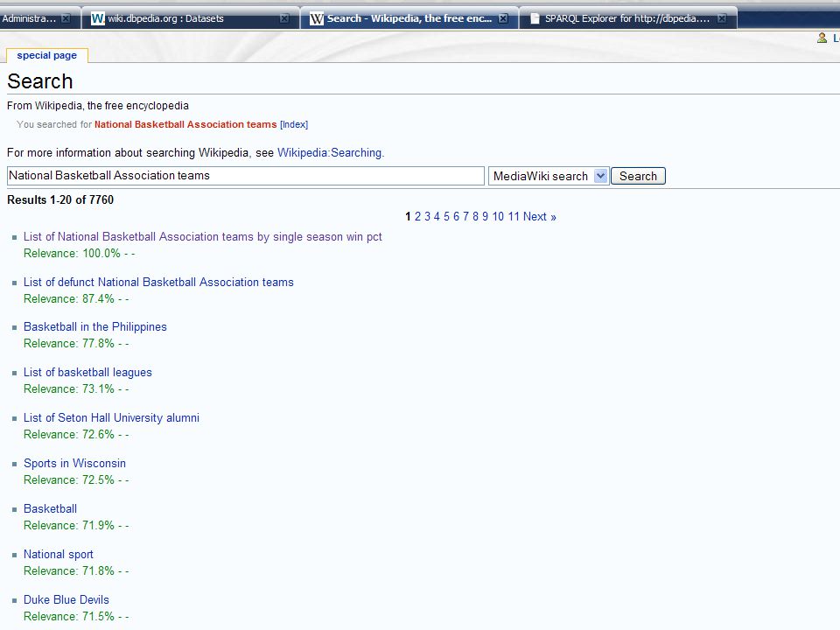Switch to SPARQL Explorer tab

click(627, 18)
